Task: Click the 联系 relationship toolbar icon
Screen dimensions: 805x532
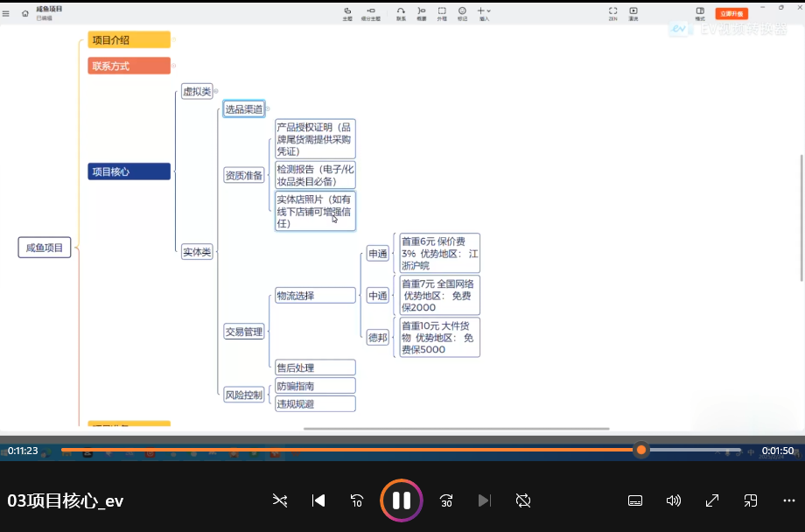Action: [401, 14]
